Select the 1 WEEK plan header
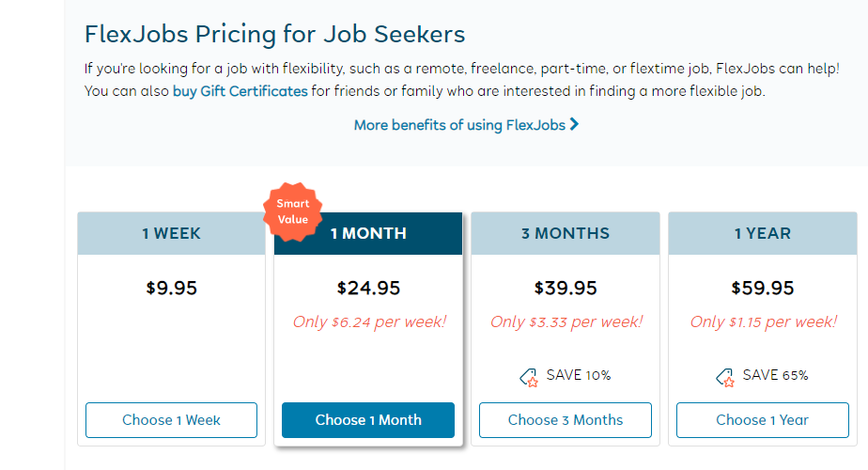Screen dimensions: 868x470 (x=171, y=233)
